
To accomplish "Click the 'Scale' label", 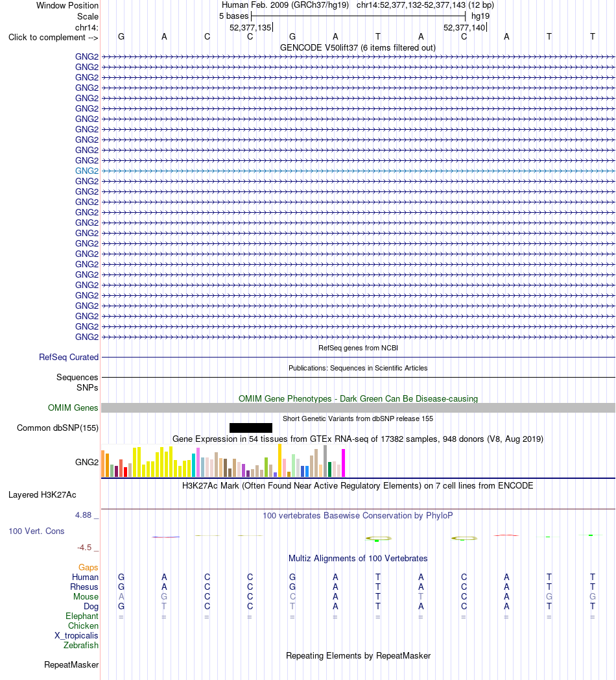I will 88,16.
